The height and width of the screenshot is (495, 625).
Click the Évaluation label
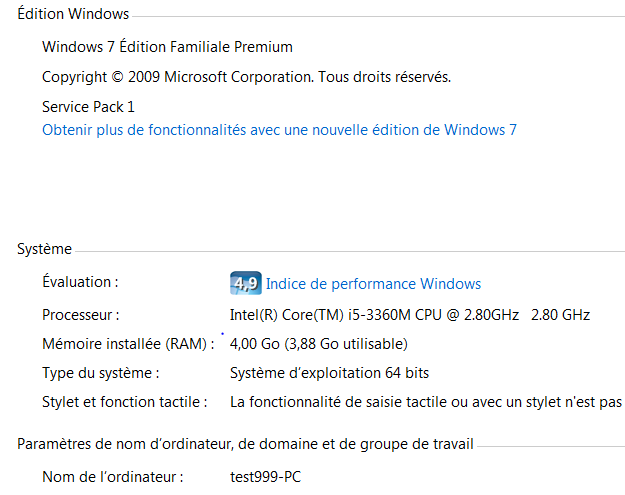tap(80, 283)
